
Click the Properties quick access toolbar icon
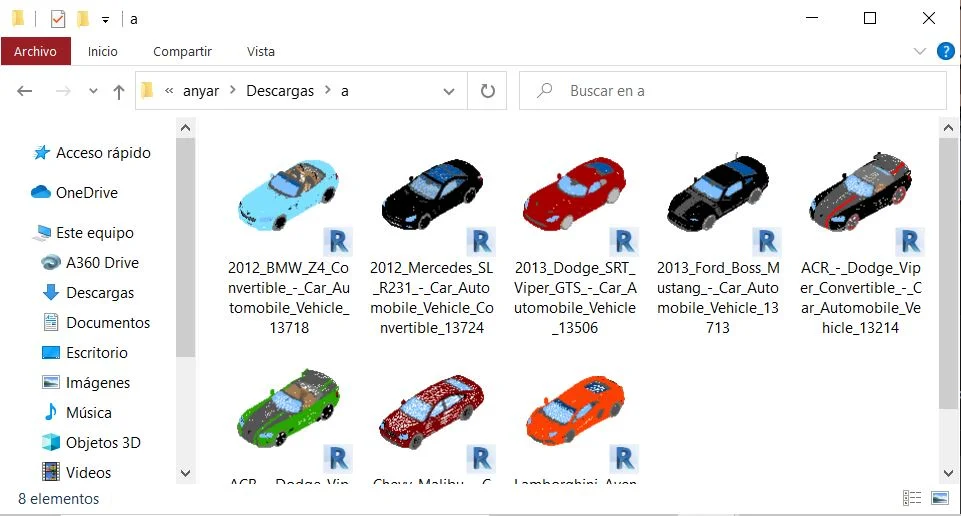[x=57, y=18]
